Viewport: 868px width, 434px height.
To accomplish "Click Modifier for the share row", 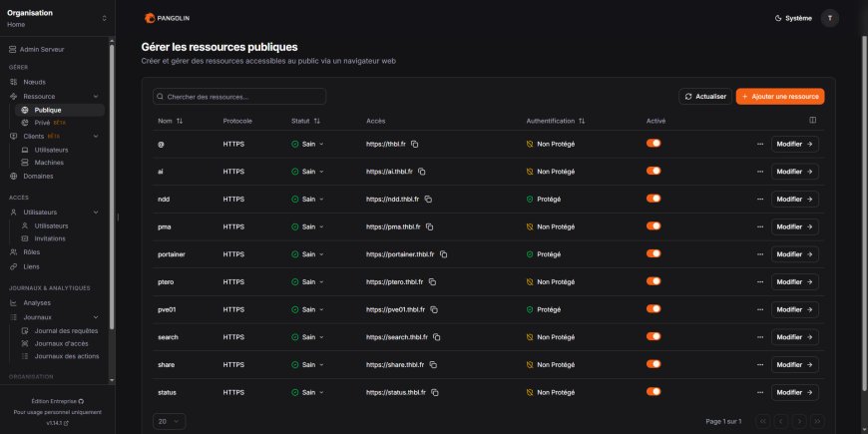I will click(795, 365).
